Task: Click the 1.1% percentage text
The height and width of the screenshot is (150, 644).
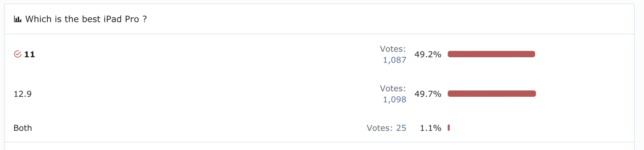Action: 431,128
